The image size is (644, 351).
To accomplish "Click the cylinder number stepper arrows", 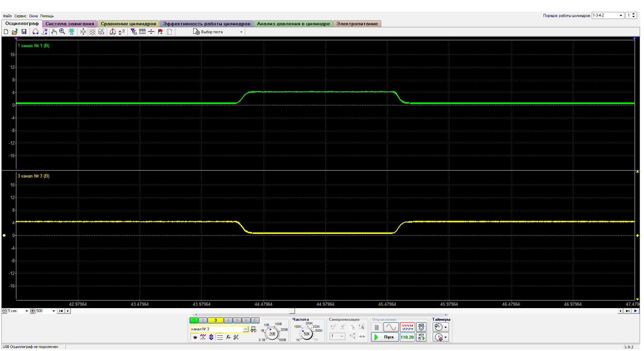I will (633, 15).
